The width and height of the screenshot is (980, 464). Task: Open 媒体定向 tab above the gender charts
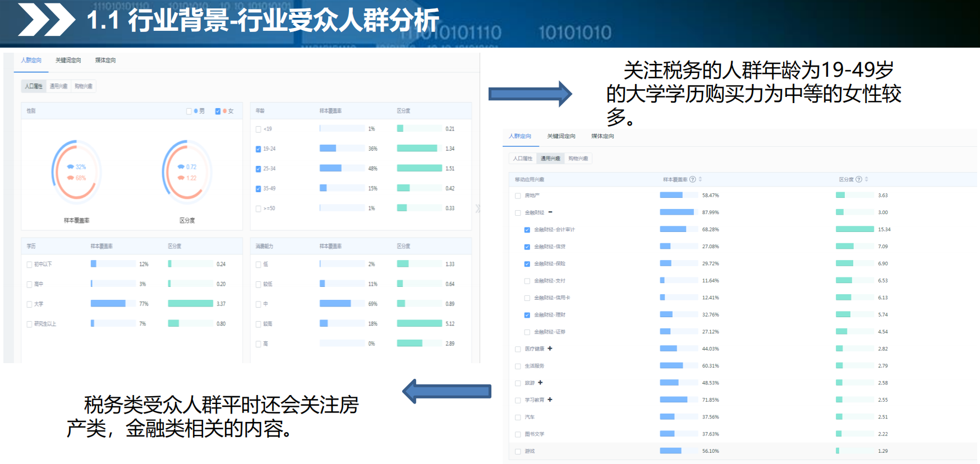coord(105,60)
